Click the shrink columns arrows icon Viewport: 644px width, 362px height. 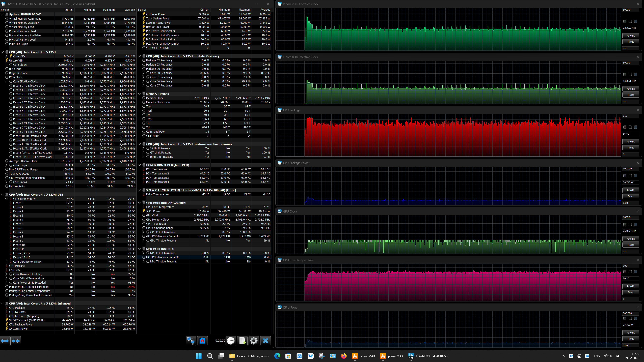pos(16,341)
